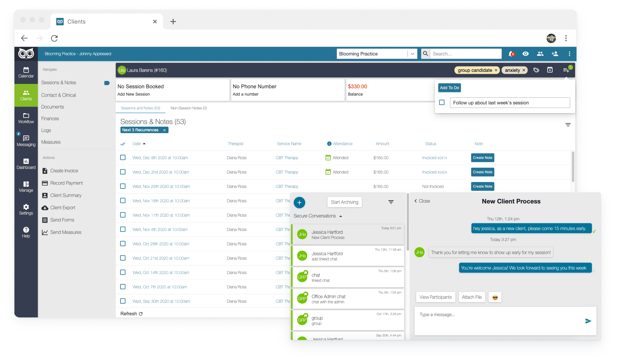Sort sessions by Date column
This screenshot has width=618, height=364.
pyautogui.click(x=139, y=144)
